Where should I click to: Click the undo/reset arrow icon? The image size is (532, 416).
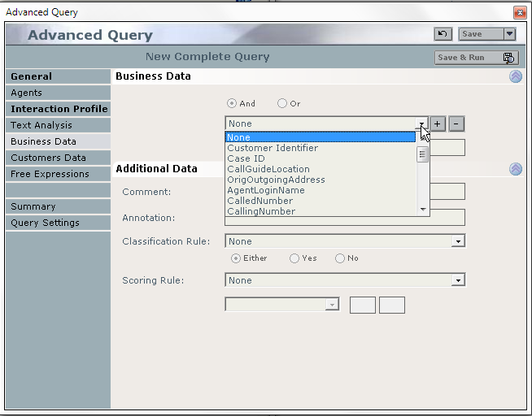click(x=443, y=34)
